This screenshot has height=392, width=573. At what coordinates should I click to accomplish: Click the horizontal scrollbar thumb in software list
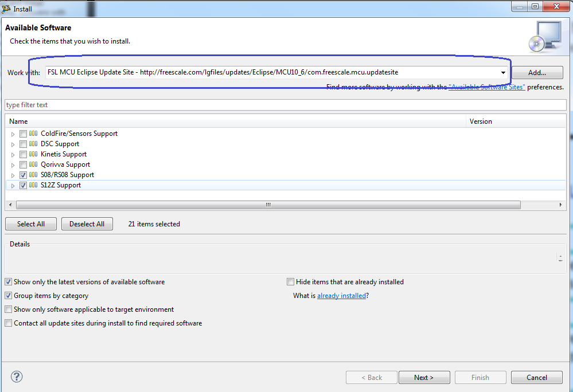[x=268, y=205]
